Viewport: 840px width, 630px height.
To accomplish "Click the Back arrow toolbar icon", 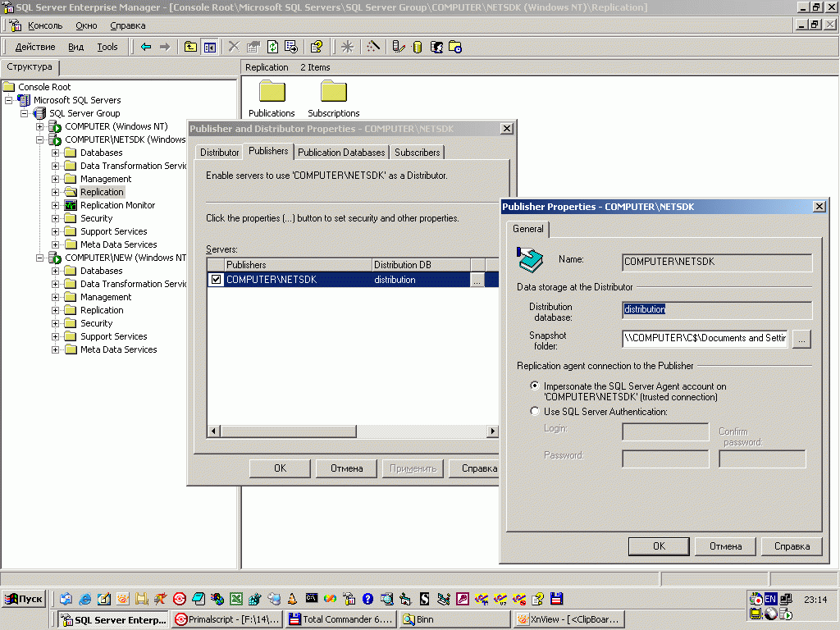I will click(x=146, y=47).
